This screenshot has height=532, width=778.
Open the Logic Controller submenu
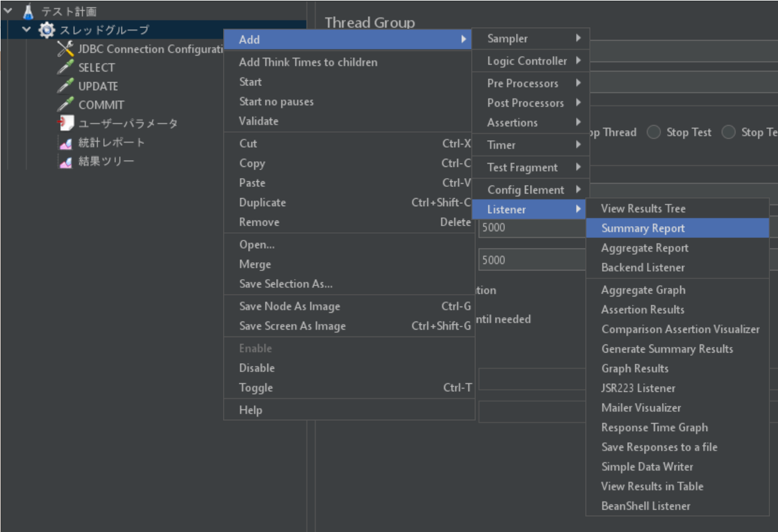point(531,61)
